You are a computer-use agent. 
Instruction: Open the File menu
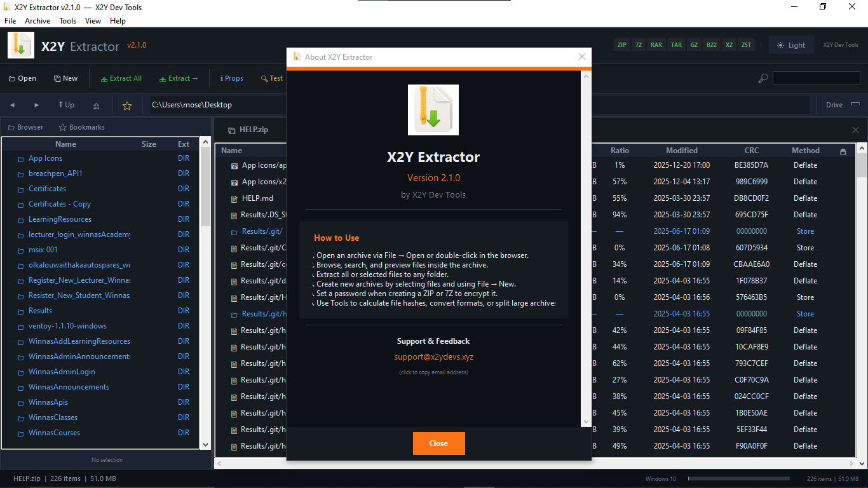point(10,21)
